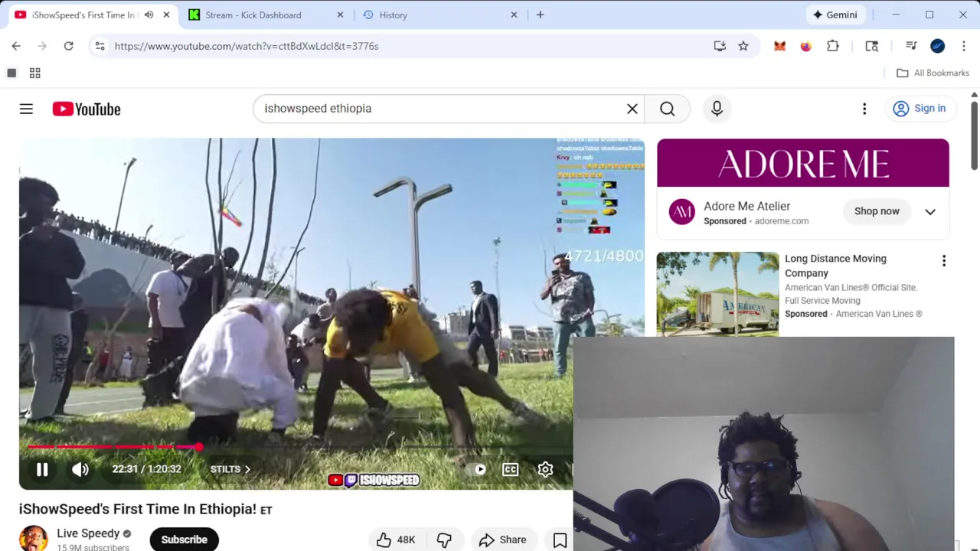Viewport: 980px width, 551px height.
Task: Open the All Bookmarks folder
Action: click(933, 73)
